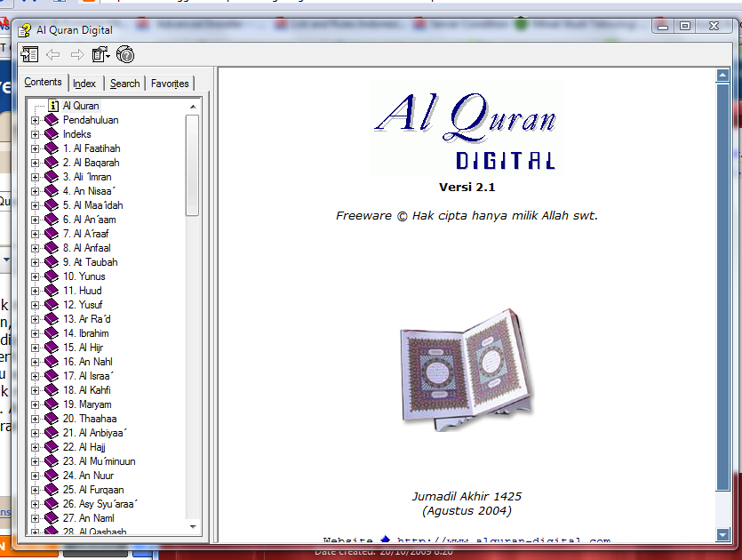Expand the 18. Al Kahfi tree node
Image resolution: width=742 pixels, height=560 pixels.
click(35, 390)
